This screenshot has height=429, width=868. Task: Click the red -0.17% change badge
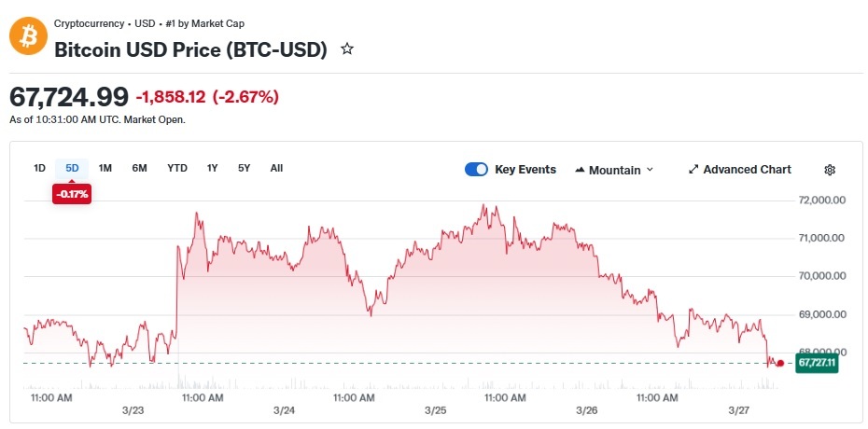point(72,194)
